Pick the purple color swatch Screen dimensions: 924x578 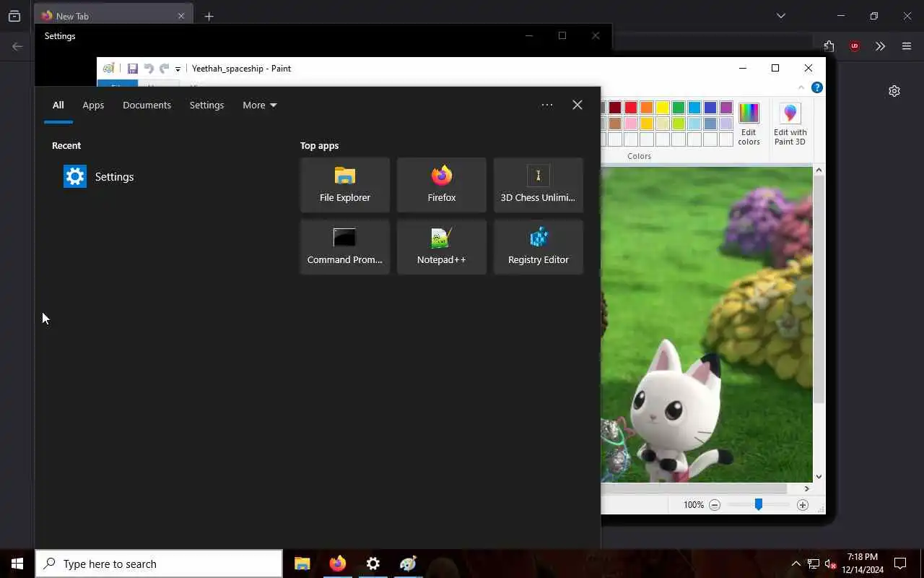pos(726,108)
